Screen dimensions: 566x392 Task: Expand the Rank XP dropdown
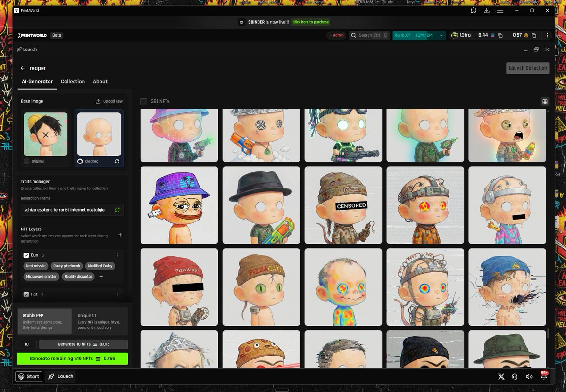coord(441,35)
